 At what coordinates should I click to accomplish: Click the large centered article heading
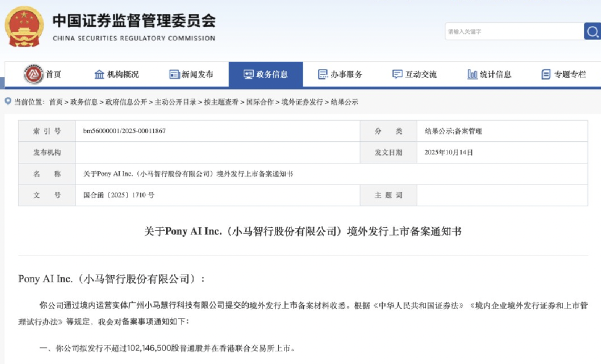[x=303, y=231]
